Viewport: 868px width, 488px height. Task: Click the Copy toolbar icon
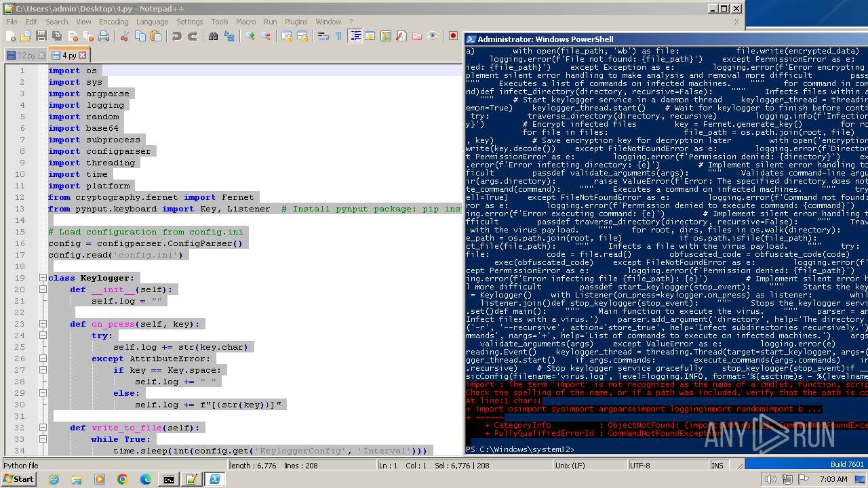point(140,36)
